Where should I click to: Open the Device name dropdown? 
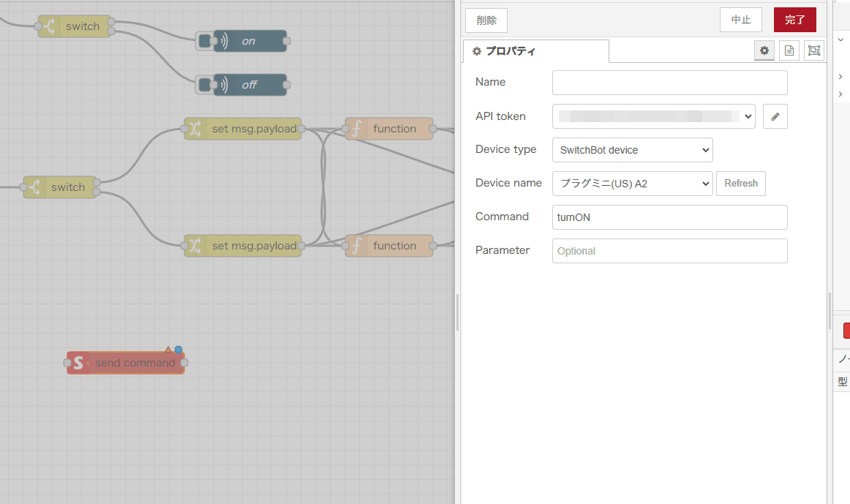(x=632, y=184)
